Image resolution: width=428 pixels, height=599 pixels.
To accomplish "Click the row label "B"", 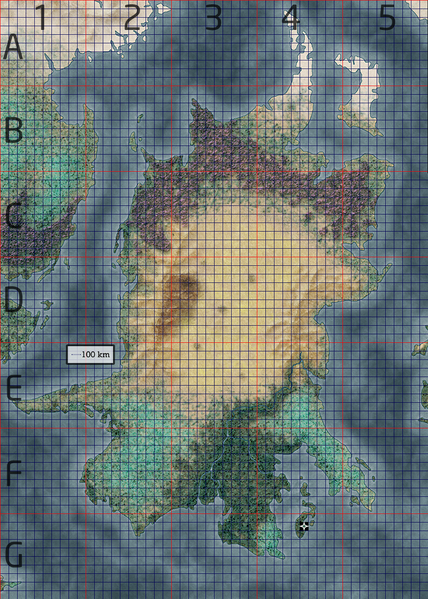I will tap(13, 131).
